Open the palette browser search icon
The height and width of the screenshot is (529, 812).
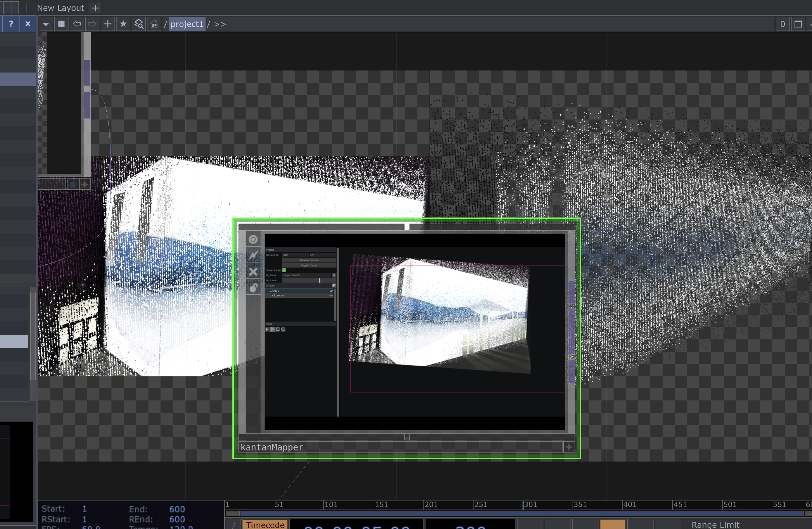138,24
